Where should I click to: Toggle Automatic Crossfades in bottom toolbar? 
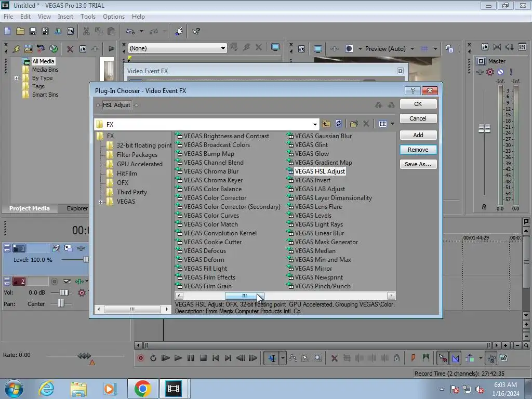pos(456,358)
